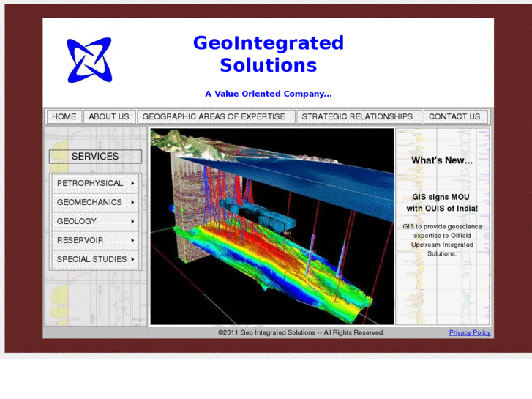Select the GEOMECHANICS services item
532x399 pixels.
95,202
